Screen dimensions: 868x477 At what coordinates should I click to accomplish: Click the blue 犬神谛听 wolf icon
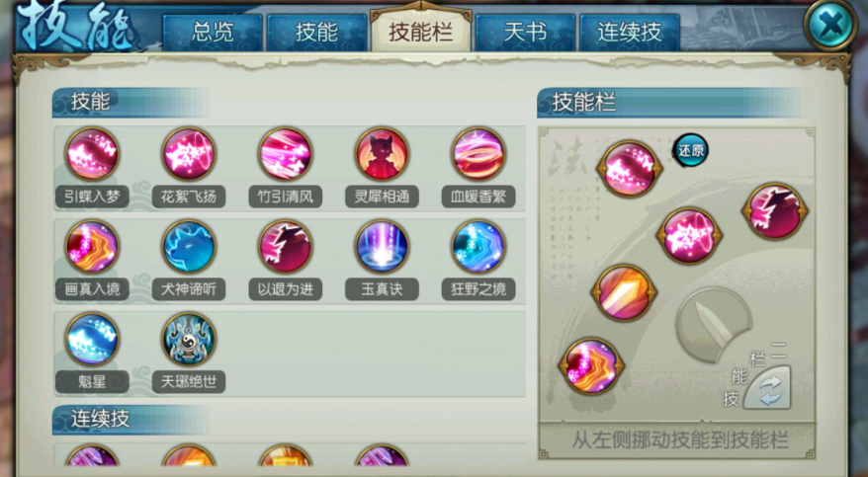[x=188, y=247]
